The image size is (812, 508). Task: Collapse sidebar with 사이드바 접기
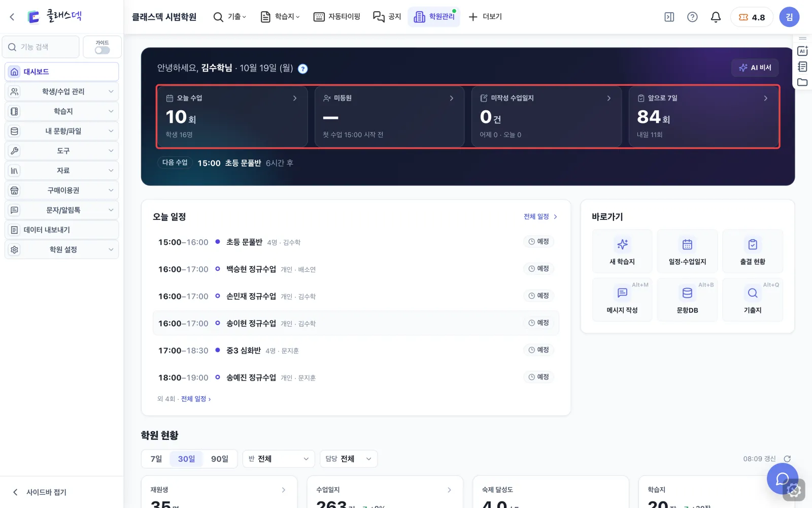pos(40,492)
